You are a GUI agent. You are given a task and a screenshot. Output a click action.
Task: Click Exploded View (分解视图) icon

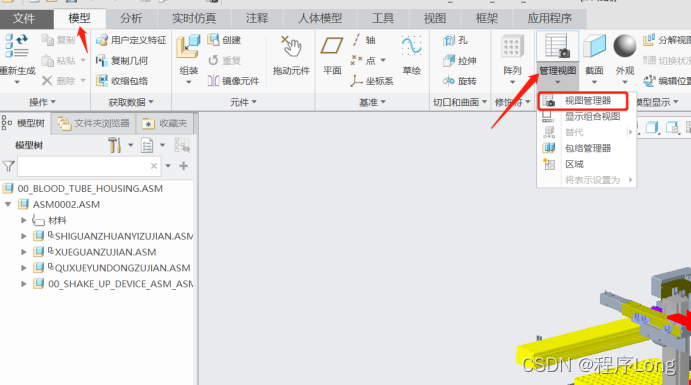coord(649,40)
